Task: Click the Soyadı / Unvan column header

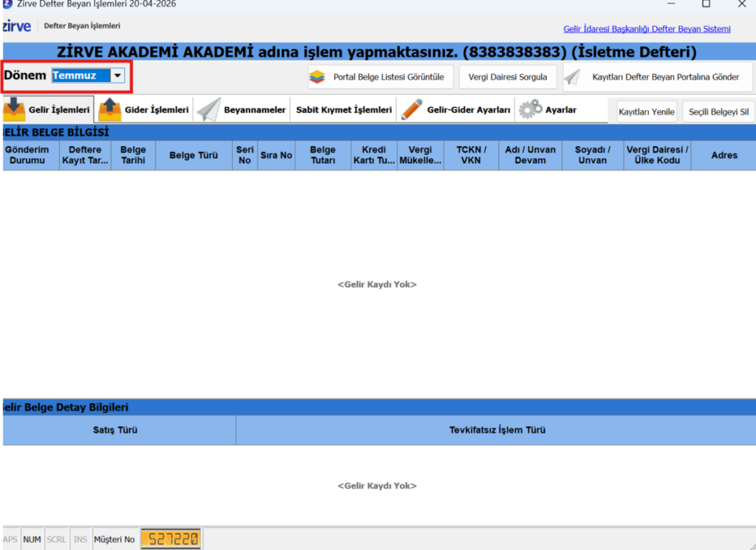Action: 593,155
